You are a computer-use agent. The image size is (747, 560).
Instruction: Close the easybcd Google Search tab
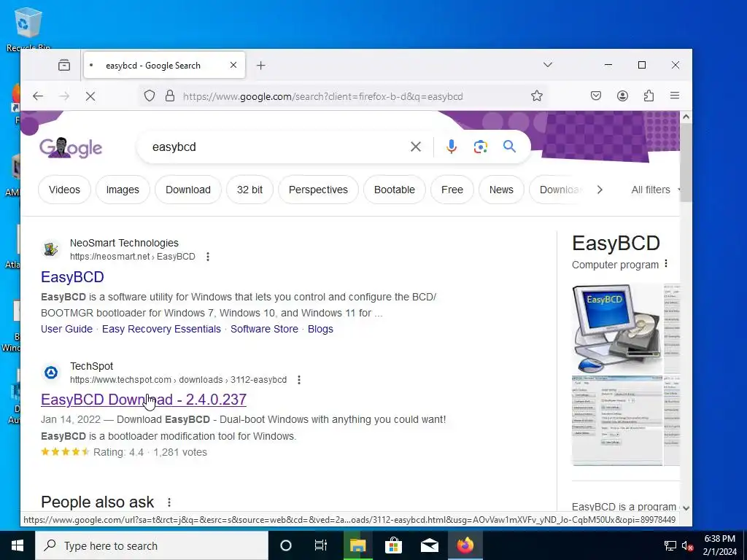[x=233, y=65]
